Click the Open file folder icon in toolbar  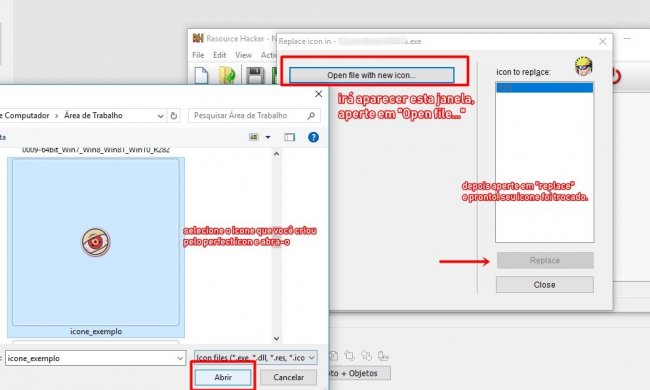[227, 75]
